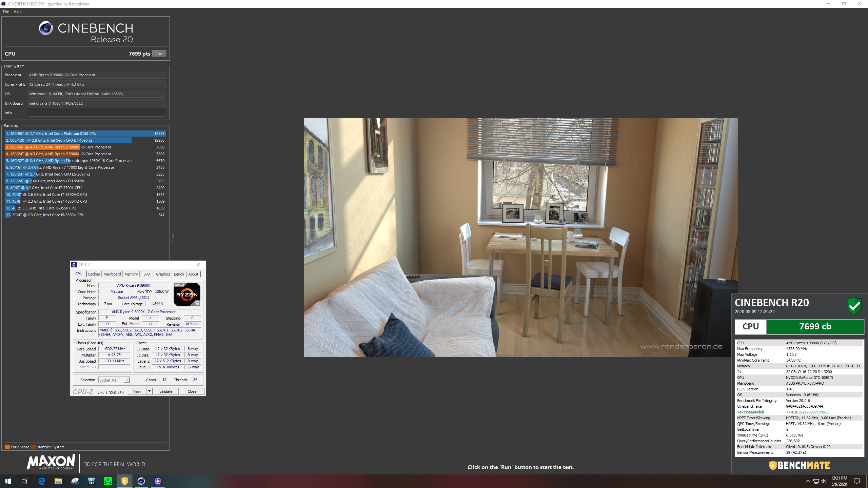This screenshot has width=868, height=488.
Task: Launch Microsoft Edge from the taskbar
Action: click(42, 481)
